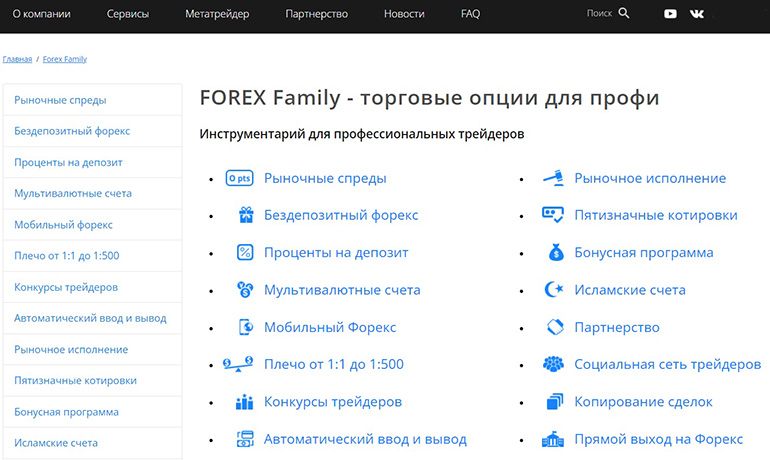Image resolution: width=770 pixels, height=460 pixels.
Task: Select Мультивалютные счета in the sidebar
Action: (92, 193)
